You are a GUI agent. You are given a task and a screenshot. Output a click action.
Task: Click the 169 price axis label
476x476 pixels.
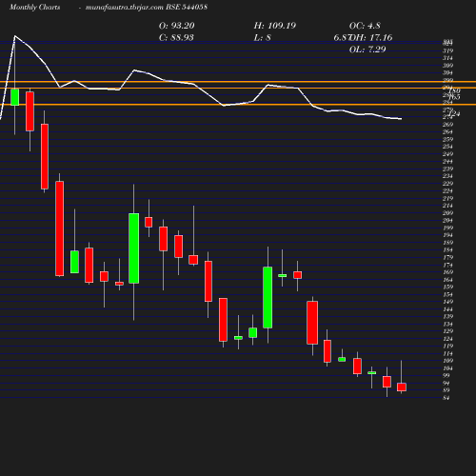click(x=447, y=272)
